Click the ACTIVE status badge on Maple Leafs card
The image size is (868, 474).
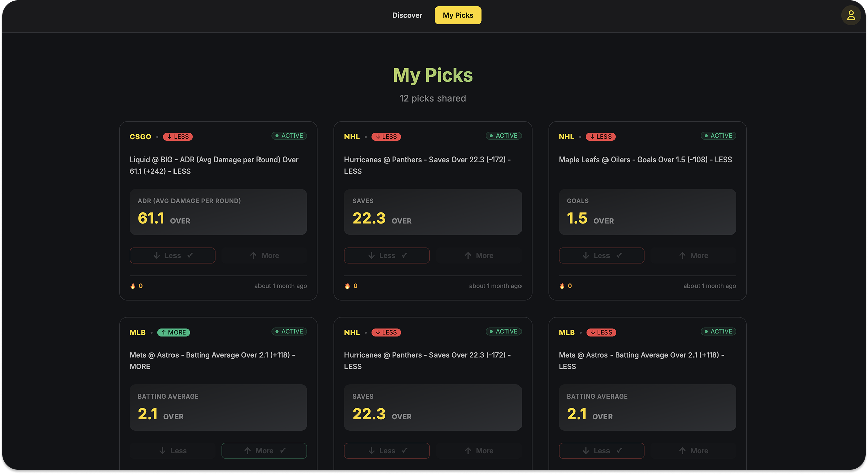pos(718,135)
